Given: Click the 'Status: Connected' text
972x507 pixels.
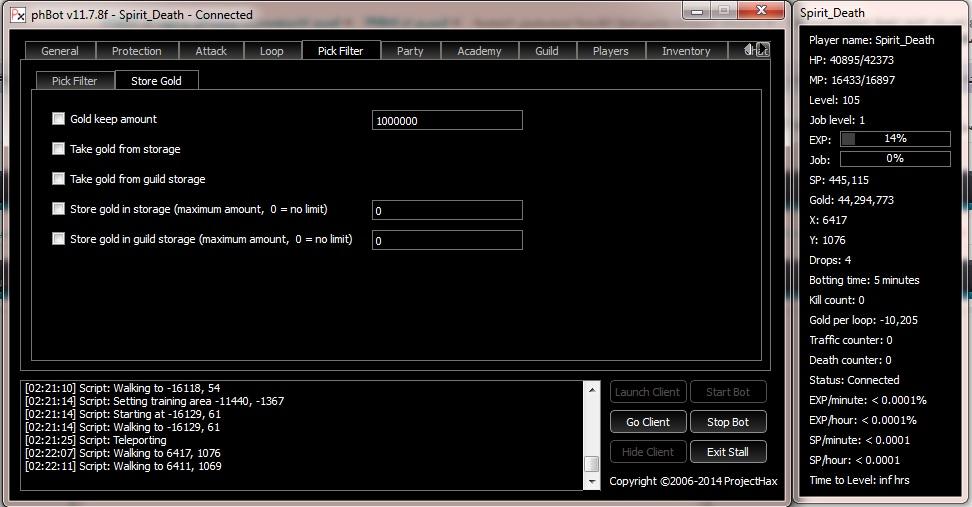Looking at the screenshot, I should point(854,380).
